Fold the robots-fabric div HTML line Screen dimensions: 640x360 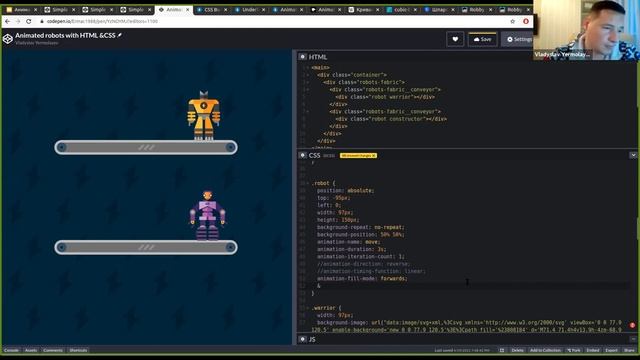(308, 82)
